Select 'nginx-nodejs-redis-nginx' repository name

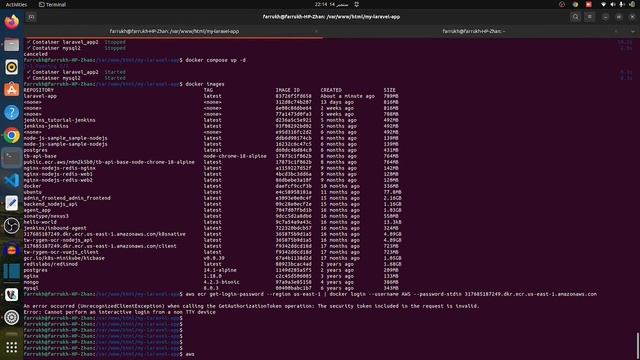click(x=60, y=168)
